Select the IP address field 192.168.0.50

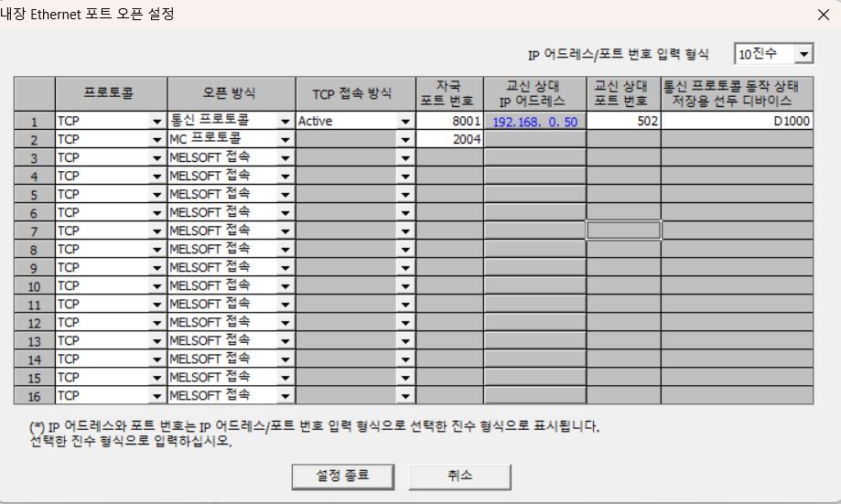click(534, 121)
